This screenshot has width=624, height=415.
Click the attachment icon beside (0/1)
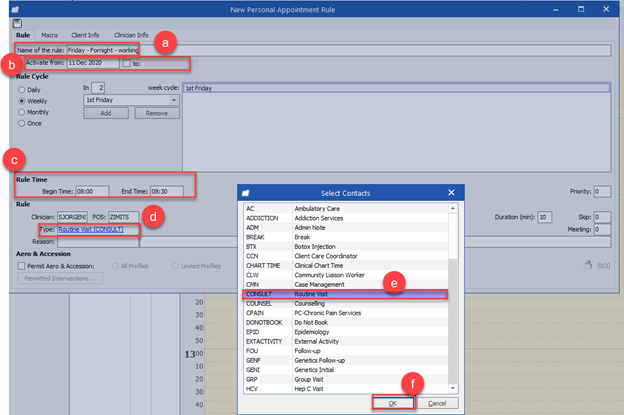[x=588, y=265]
